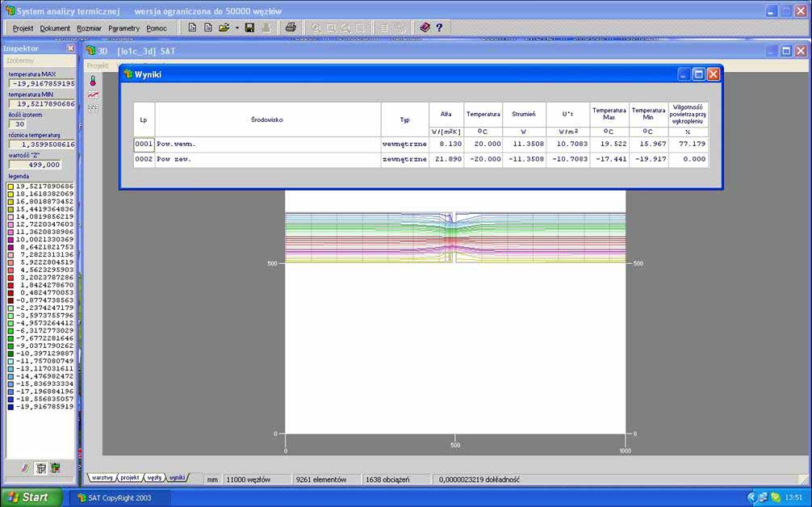Click the second document page toolbar icon
The width and height of the screenshot is (812, 507).
click(208, 28)
